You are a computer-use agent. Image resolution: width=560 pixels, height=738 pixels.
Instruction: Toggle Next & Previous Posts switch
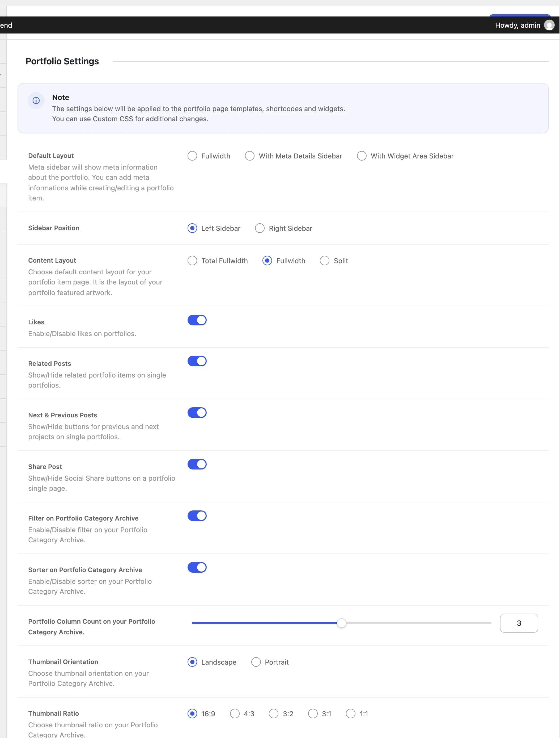(197, 413)
